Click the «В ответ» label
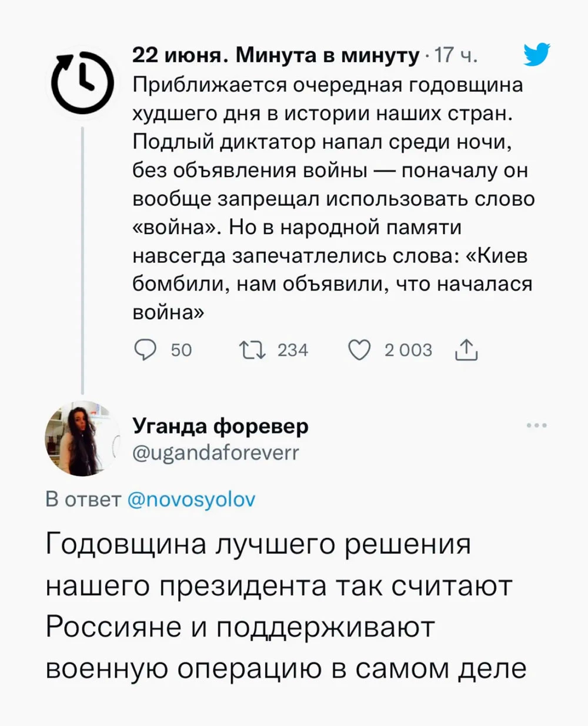The width and height of the screenshot is (588, 726). tap(82, 500)
